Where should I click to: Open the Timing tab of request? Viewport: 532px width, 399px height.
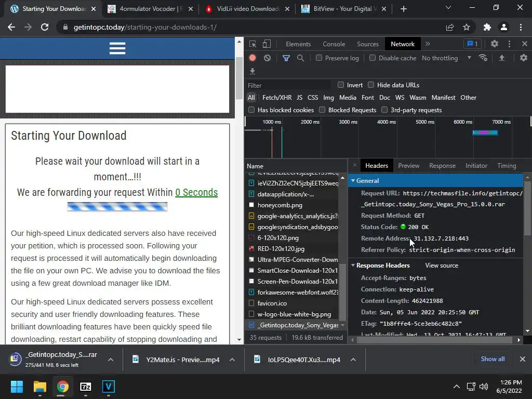click(x=507, y=166)
